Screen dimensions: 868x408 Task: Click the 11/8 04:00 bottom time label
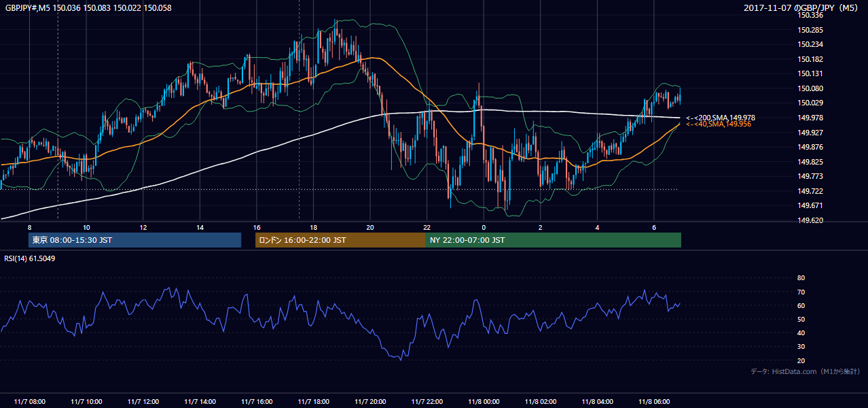(597, 402)
